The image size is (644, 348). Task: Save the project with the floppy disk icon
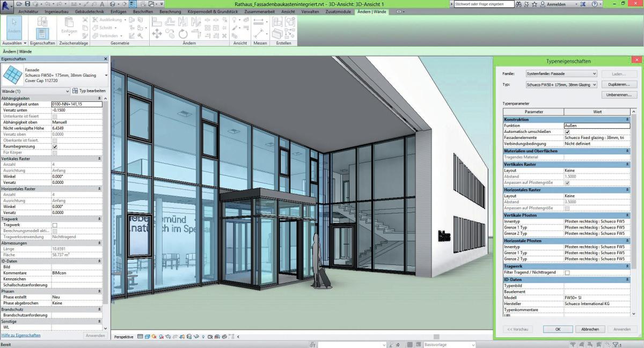click(27, 4)
